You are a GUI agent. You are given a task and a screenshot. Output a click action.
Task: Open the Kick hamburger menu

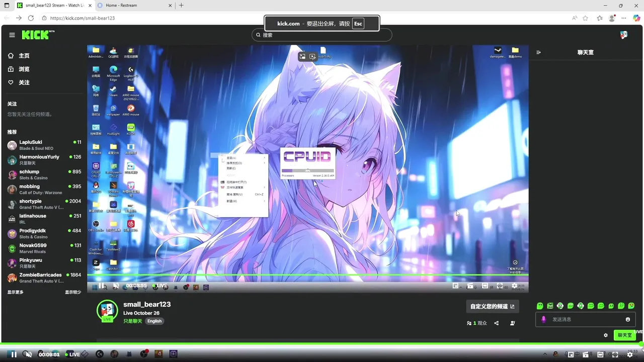[x=12, y=35]
